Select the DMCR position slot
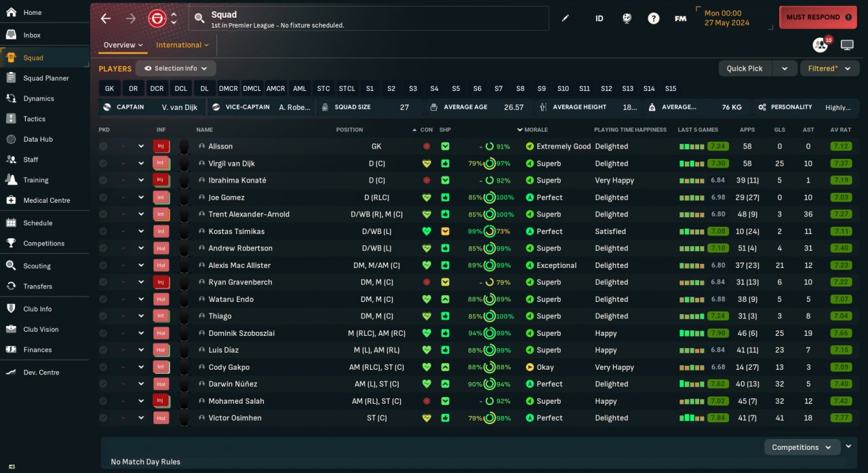This screenshot has height=473, width=868. [229, 88]
